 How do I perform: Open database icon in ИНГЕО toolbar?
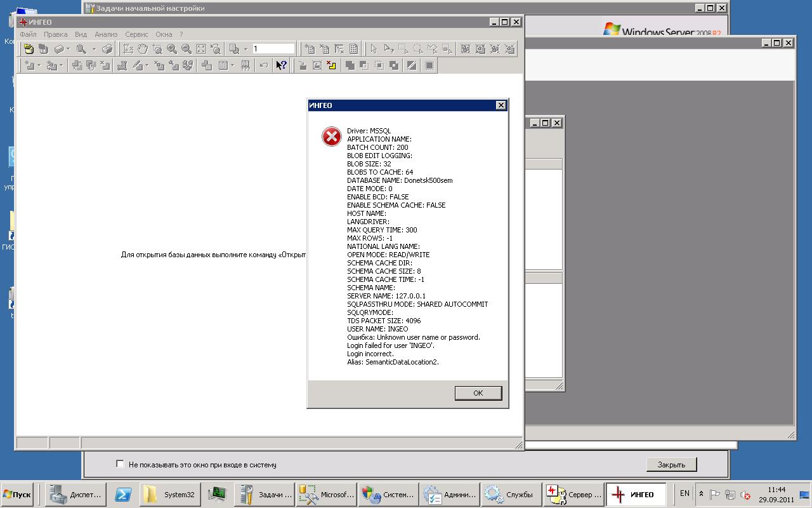tap(29, 49)
